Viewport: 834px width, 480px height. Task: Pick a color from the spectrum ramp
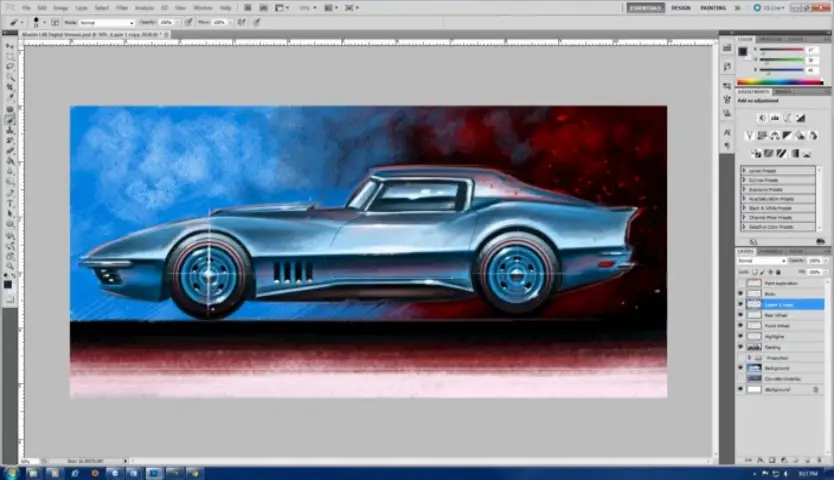pyautogui.click(x=780, y=82)
